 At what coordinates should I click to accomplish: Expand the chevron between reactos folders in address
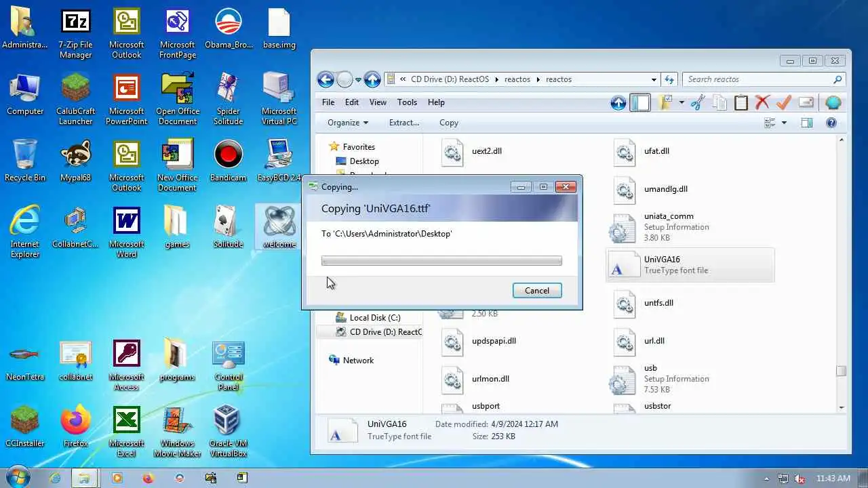[x=538, y=79]
